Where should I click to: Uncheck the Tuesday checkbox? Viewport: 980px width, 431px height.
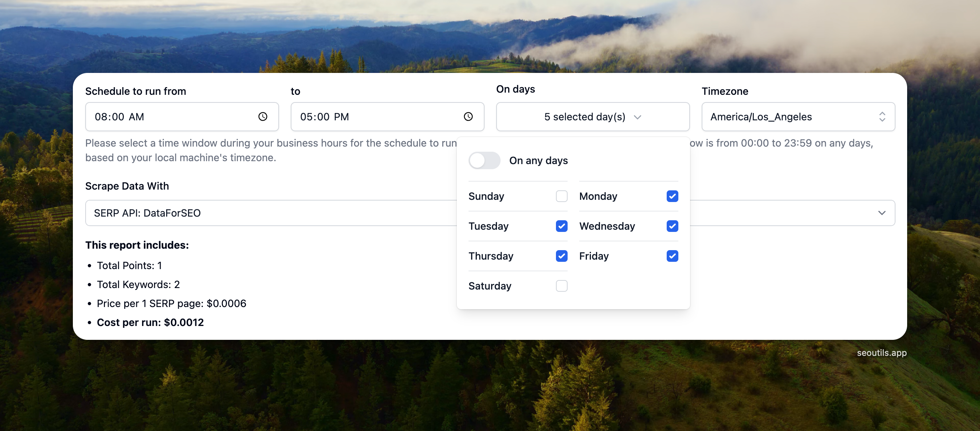561,226
